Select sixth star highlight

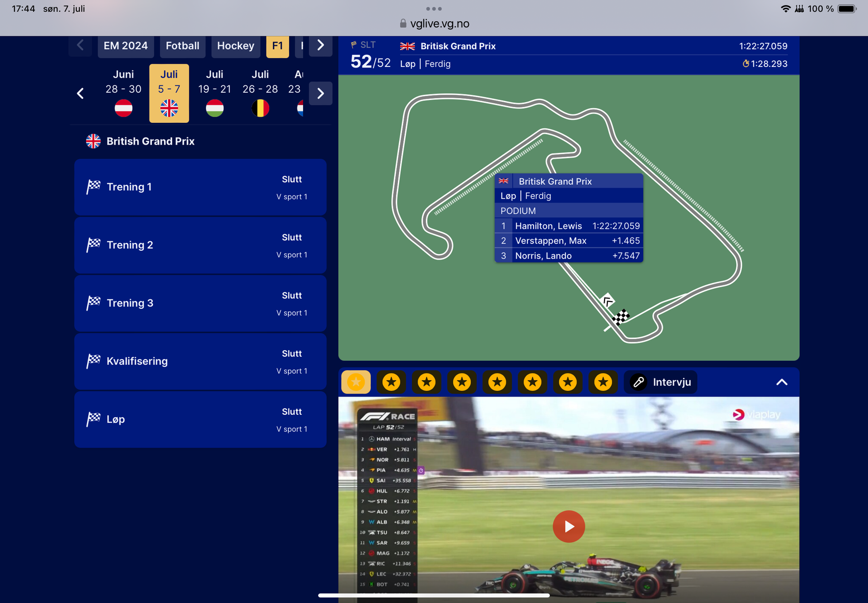533,382
